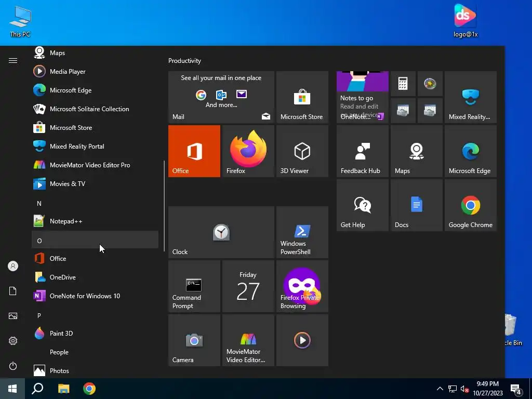
Task: Open the network tray icon
Action: pyautogui.click(x=453, y=389)
